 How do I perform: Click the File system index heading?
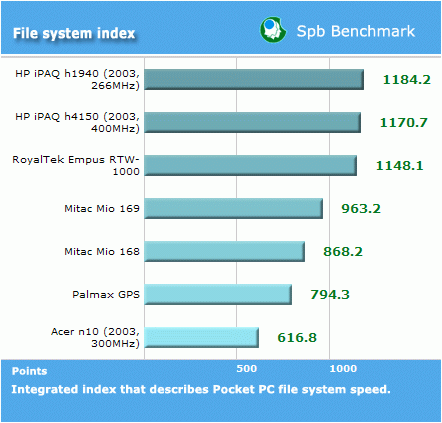tap(74, 33)
